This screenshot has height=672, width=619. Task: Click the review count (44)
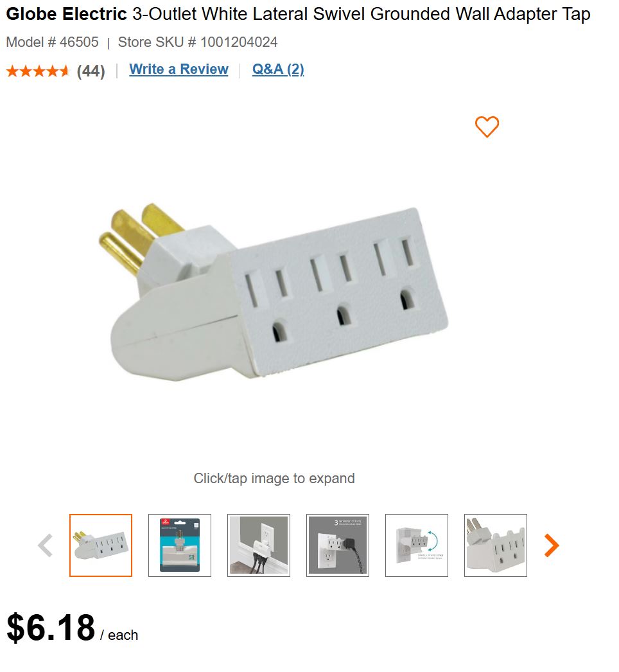coord(91,71)
